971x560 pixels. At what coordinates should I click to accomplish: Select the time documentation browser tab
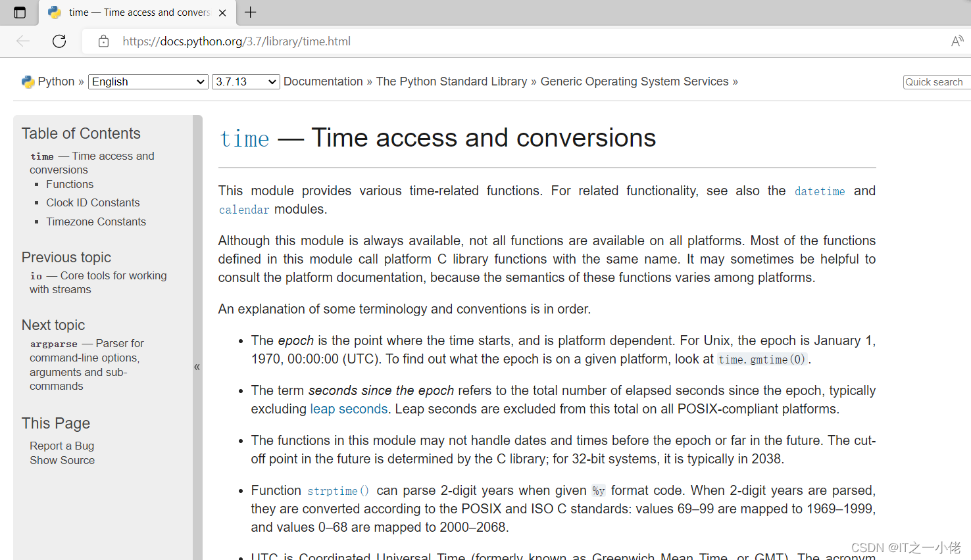tap(137, 12)
